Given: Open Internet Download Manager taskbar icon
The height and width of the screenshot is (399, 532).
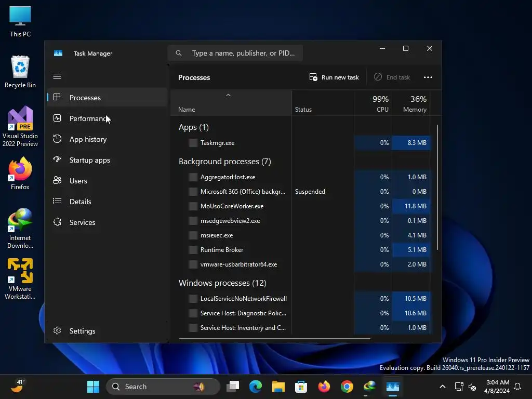Looking at the screenshot, I should tap(369, 387).
